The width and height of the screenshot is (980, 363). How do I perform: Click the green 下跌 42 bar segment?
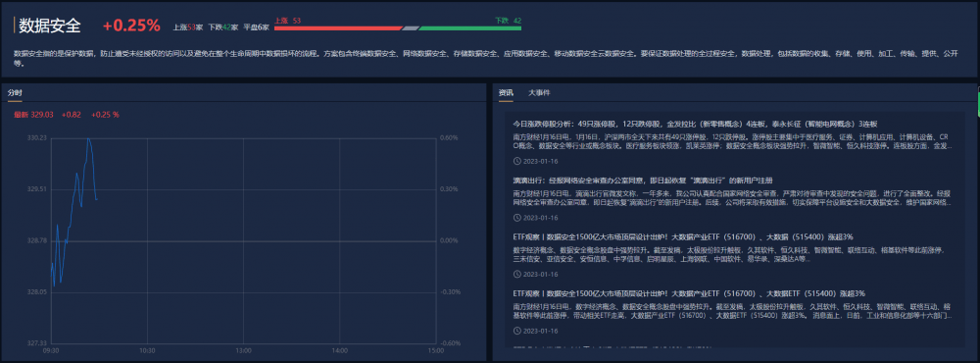(470, 27)
